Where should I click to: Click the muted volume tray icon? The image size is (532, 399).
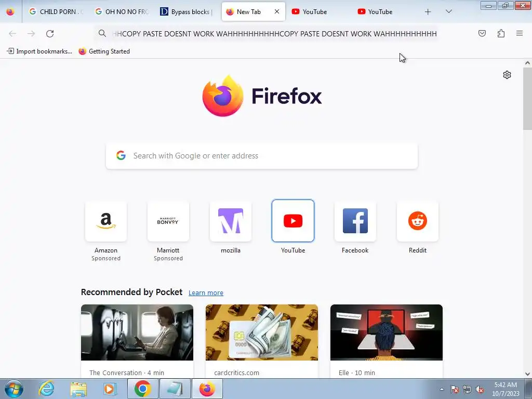[480, 389]
